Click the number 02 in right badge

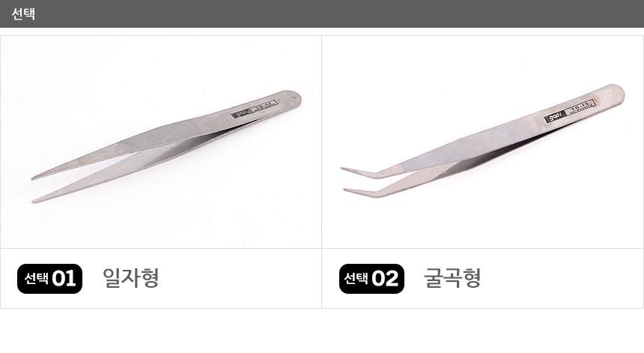[385, 279]
